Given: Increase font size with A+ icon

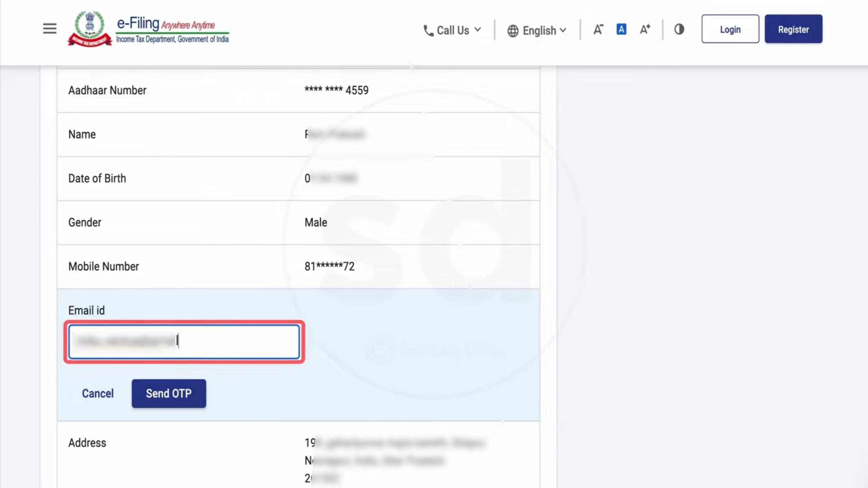Looking at the screenshot, I should [x=645, y=30].
